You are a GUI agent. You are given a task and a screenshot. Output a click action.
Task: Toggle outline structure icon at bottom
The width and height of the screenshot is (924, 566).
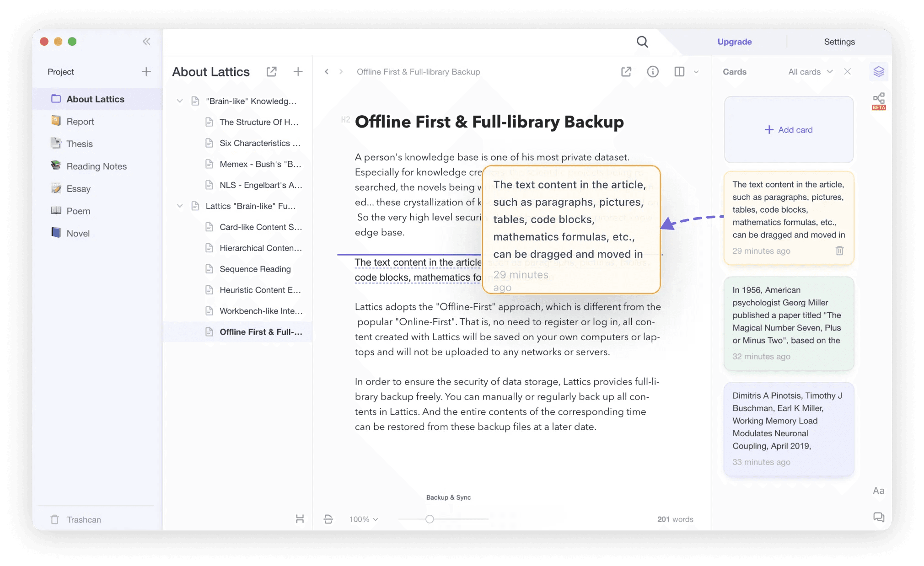click(300, 519)
